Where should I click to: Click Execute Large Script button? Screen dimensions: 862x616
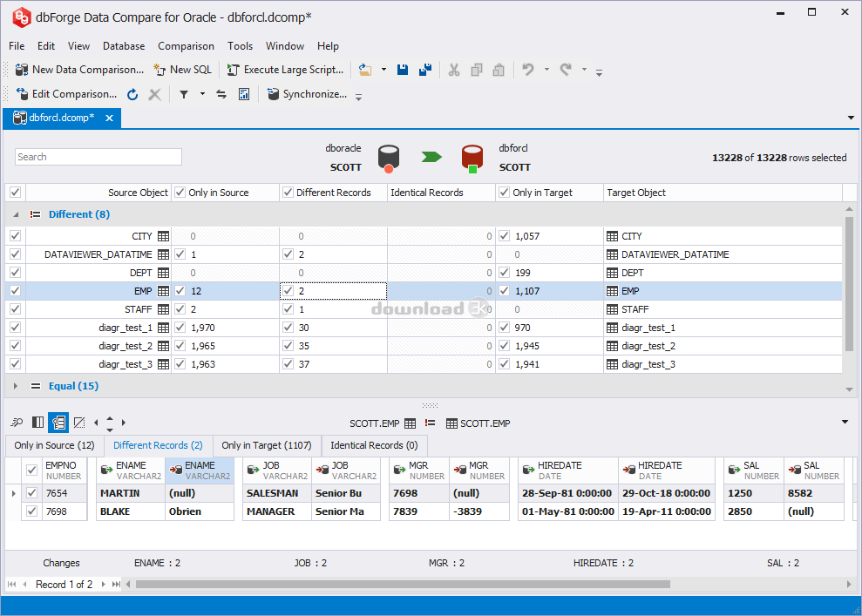pos(285,70)
